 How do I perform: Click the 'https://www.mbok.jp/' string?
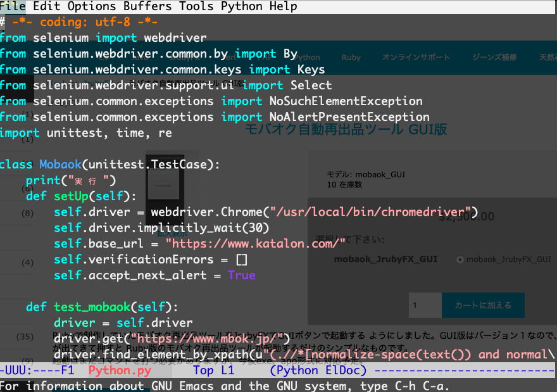(207, 339)
